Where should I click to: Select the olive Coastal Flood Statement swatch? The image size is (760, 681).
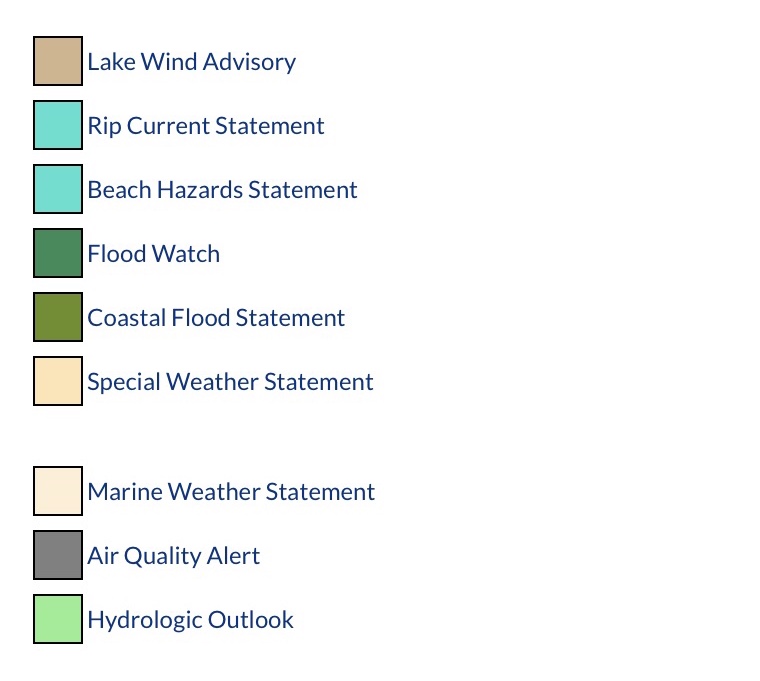pyautogui.click(x=58, y=317)
